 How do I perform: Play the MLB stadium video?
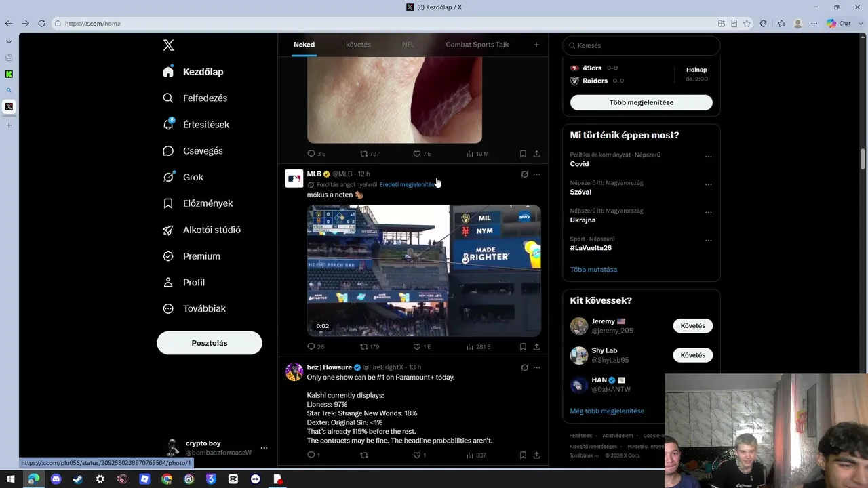pos(424,270)
